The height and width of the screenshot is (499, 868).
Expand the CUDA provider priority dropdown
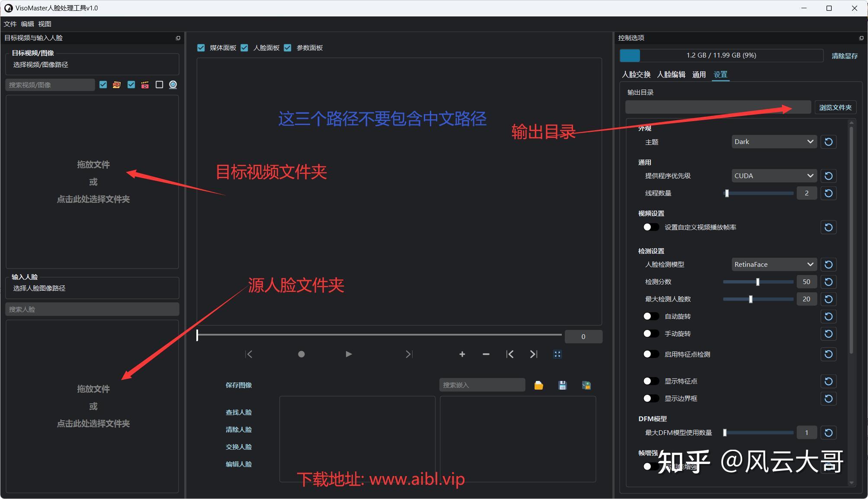pos(773,176)
